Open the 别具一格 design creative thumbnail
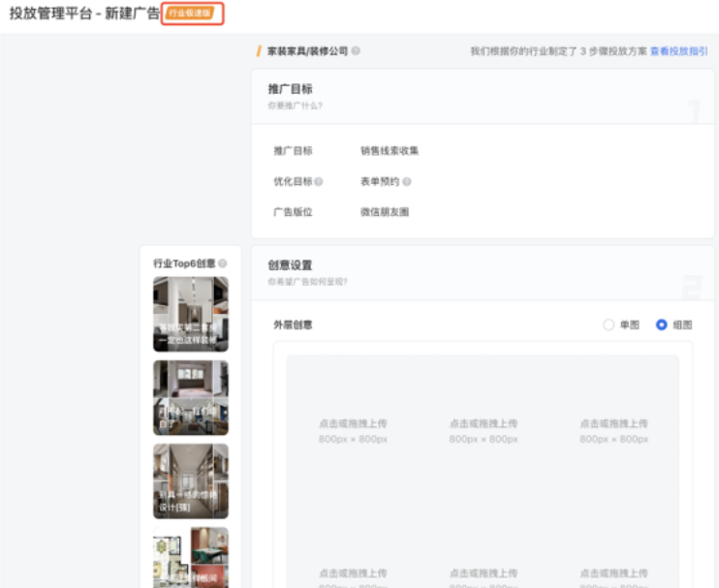Viewport: 719px width, 588px height. 191,480
